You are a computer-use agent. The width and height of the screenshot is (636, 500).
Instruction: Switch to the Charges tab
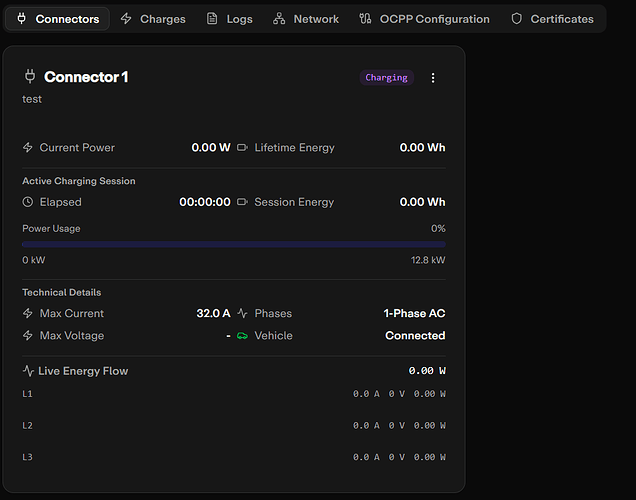pos(152,19)
